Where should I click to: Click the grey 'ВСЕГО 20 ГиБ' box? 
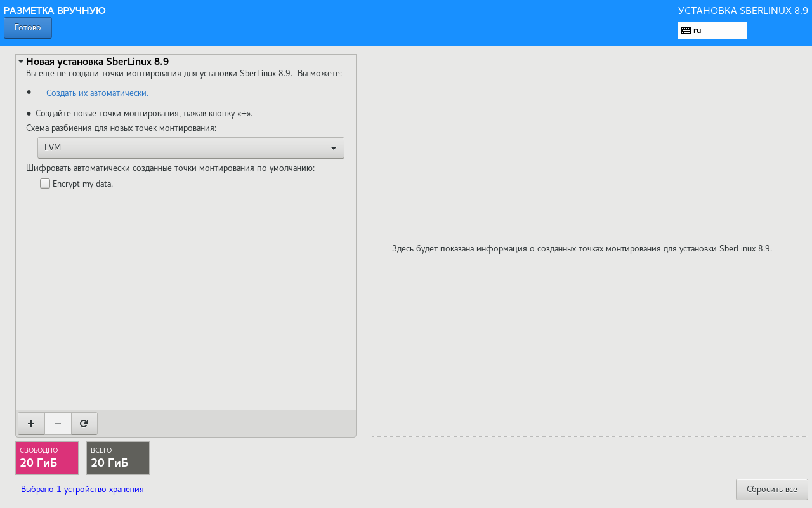tap(118, 458)
